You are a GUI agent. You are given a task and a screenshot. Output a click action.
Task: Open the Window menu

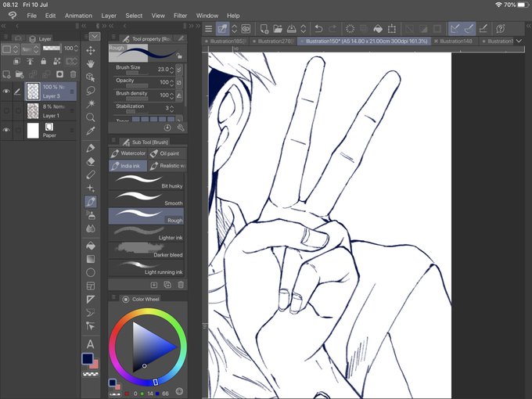pyautogui.click(x=207, y=16)
